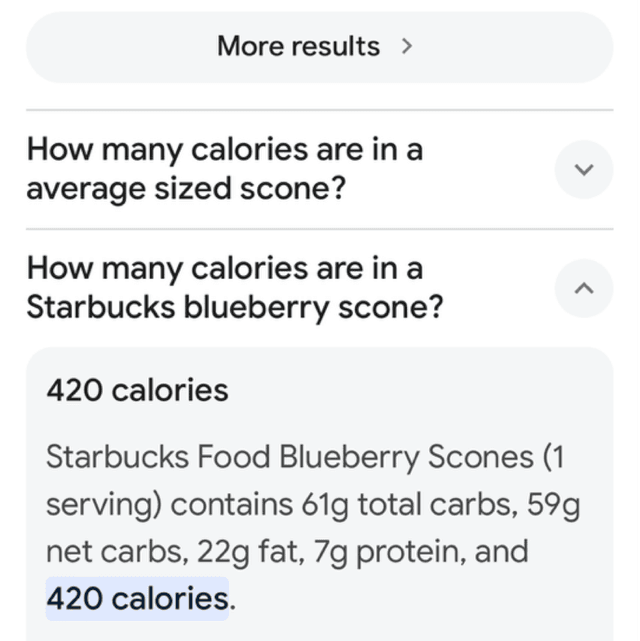Open "How many calories are in a average sized scone?"
Image resolution: width=640 pixels, height=641 pixels.
click(224, 169)
